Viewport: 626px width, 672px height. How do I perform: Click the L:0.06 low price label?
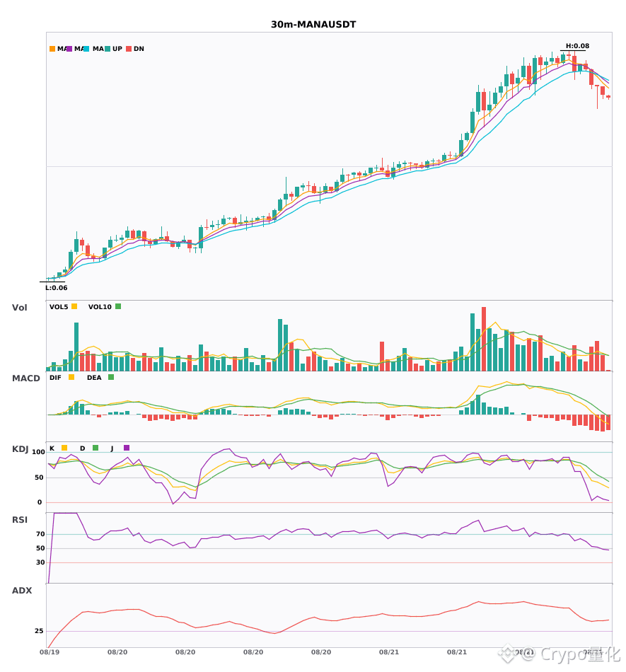[56, 288]
